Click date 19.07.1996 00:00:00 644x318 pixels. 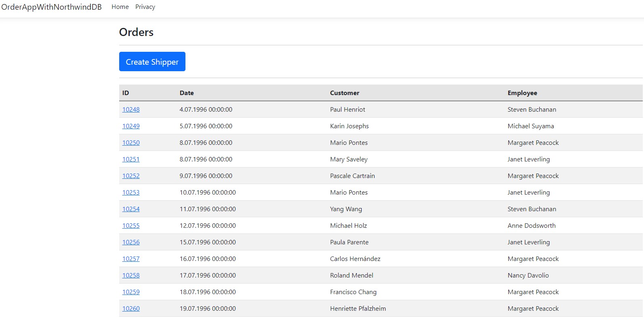coord(208,309)
